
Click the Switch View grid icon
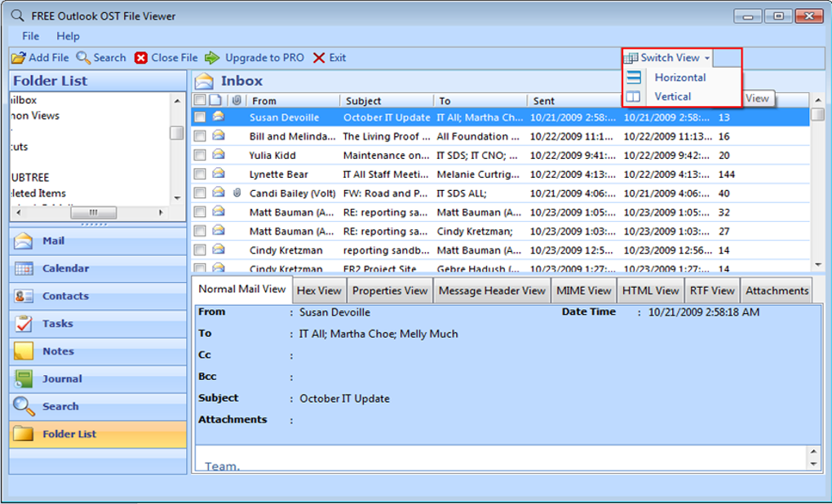click(x=631, y=58)
